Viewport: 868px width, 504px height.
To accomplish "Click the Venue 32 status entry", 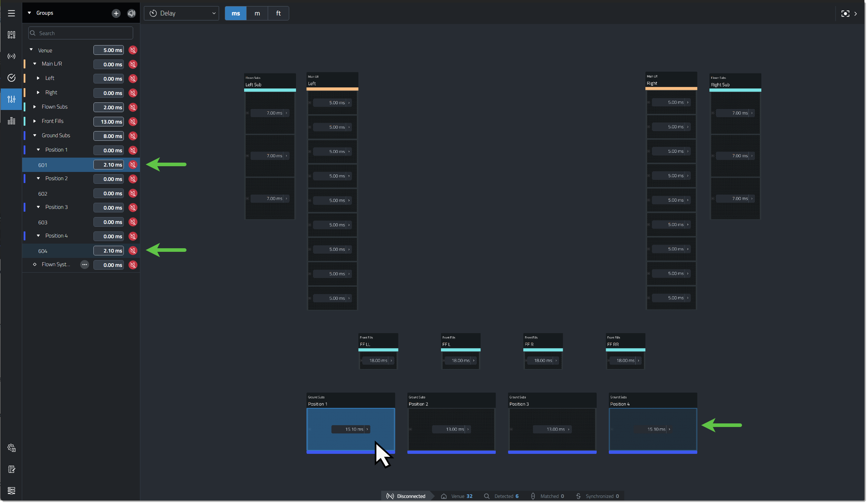I will click(x=457, y=496).
